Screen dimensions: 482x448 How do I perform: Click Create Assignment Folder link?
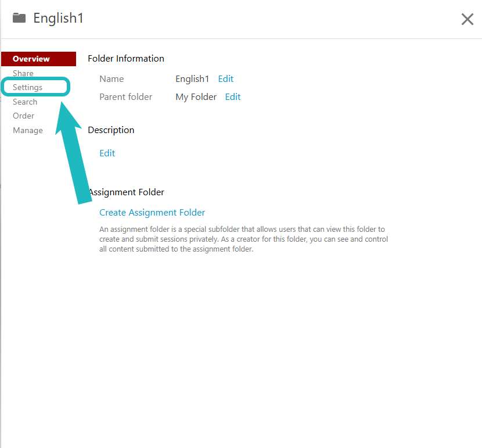tap(152, 213)
